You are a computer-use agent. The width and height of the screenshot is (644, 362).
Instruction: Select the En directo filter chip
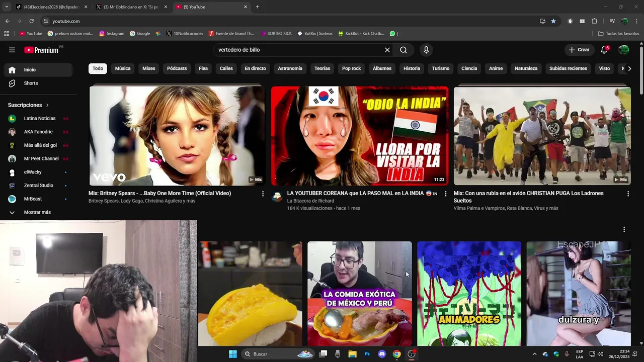[x=255, y=68]
